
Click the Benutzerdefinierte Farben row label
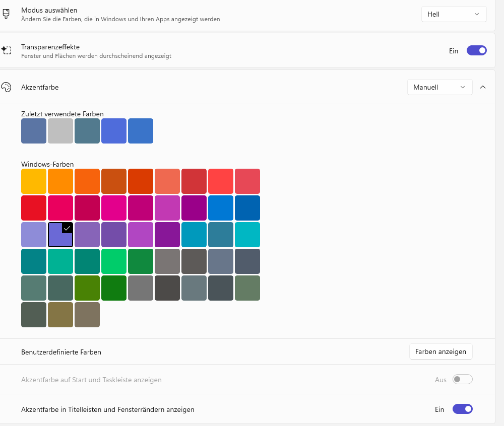click(x=61, y=352)
